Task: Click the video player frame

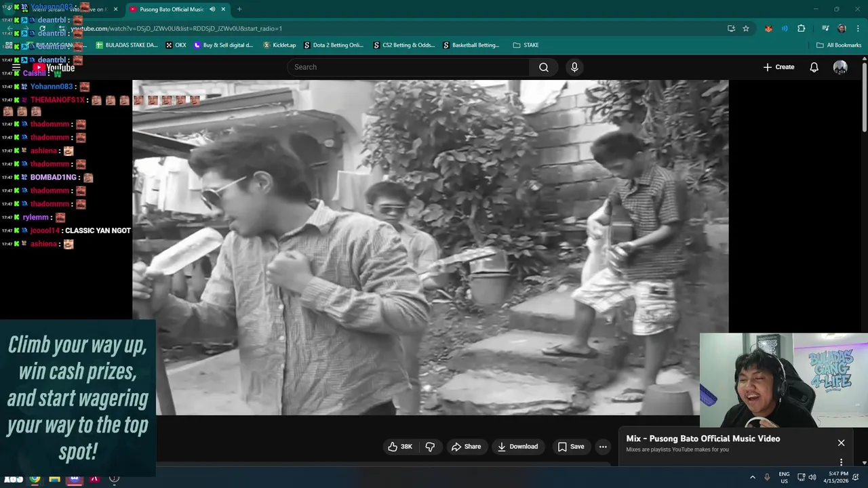Action: 430,247
